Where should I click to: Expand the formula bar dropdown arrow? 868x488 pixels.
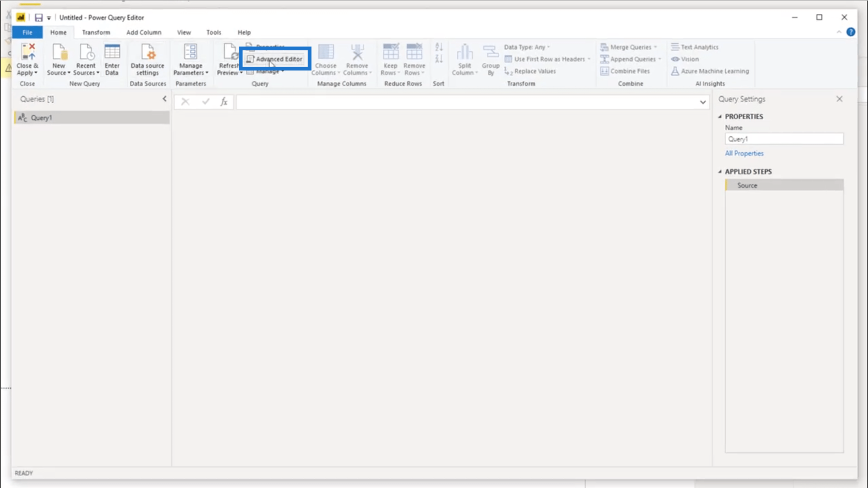(703, 102)
